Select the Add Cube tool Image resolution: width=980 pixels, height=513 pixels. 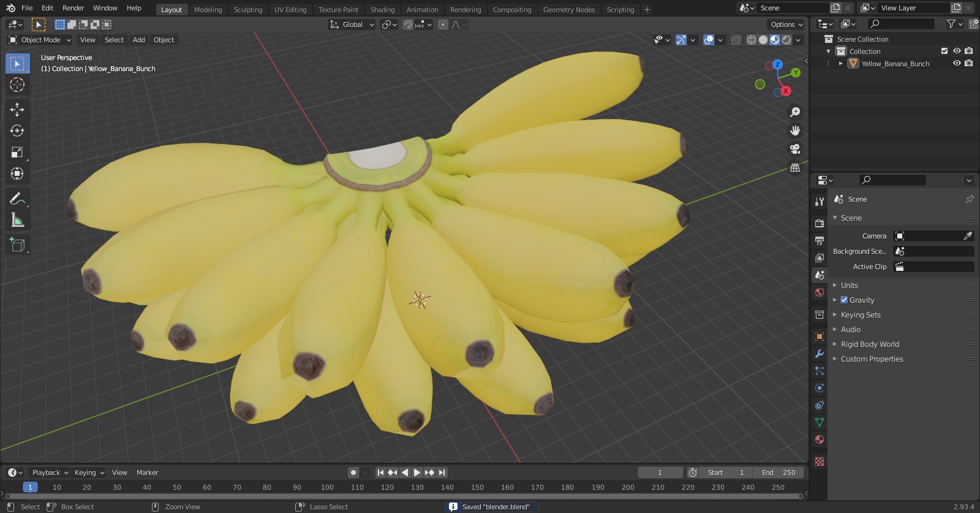pos(17,245)
